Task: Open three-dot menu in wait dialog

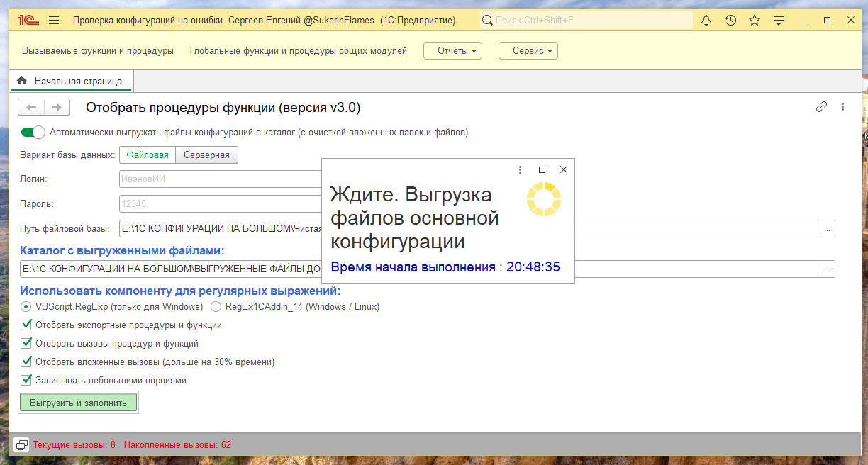Action: point(520,169)
